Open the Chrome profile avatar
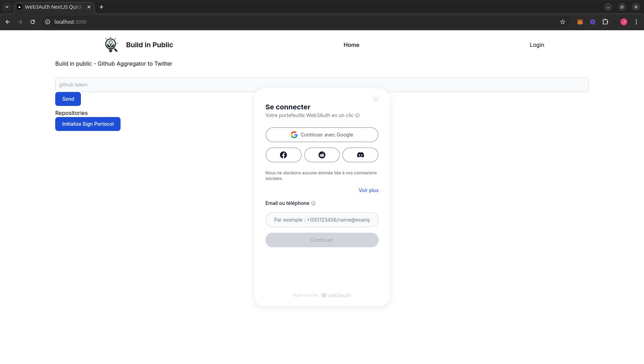The height and width of the screenshot is (364, 644). click(624, 22)
